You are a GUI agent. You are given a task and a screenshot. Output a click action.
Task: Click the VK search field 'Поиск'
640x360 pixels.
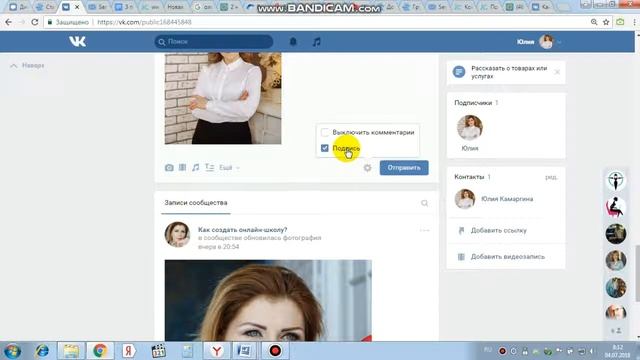coord(214,42)
